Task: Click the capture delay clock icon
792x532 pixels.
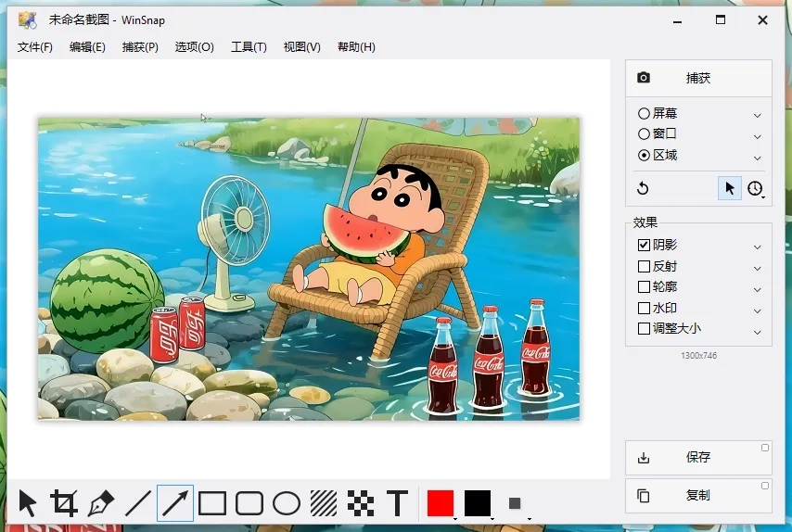Action: click(755, 188)
